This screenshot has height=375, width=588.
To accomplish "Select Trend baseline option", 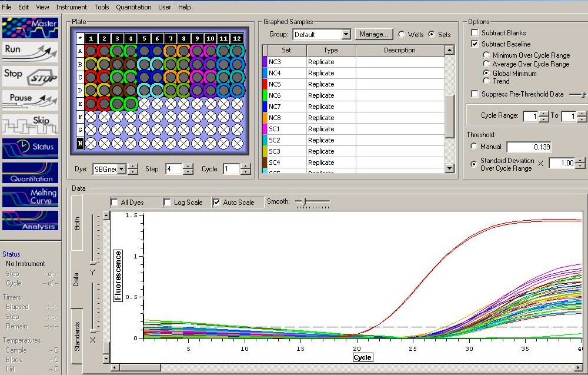I will click(486, 81).
